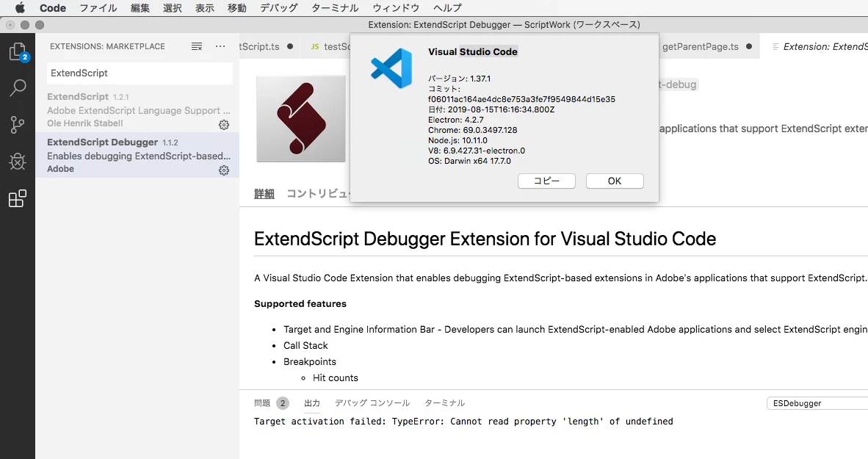
Task: Click the ExtendScript Debugger extension logo
Action: tap(301, 118)
